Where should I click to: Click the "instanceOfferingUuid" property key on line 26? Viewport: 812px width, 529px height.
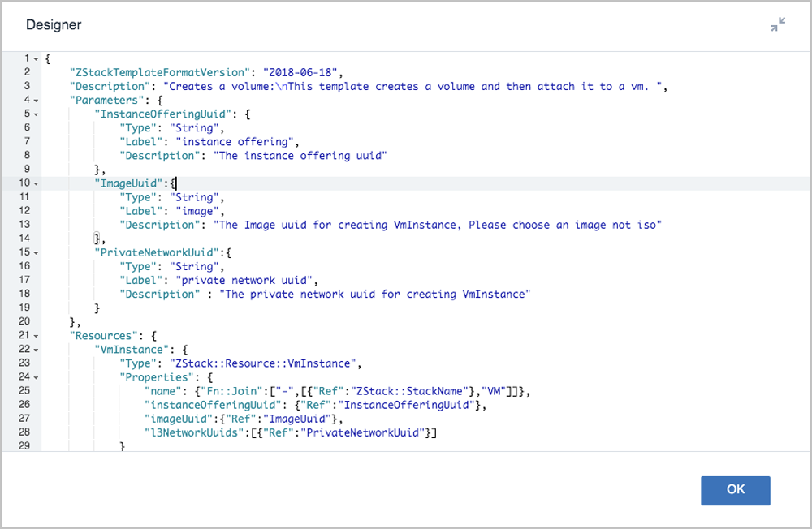213,406
